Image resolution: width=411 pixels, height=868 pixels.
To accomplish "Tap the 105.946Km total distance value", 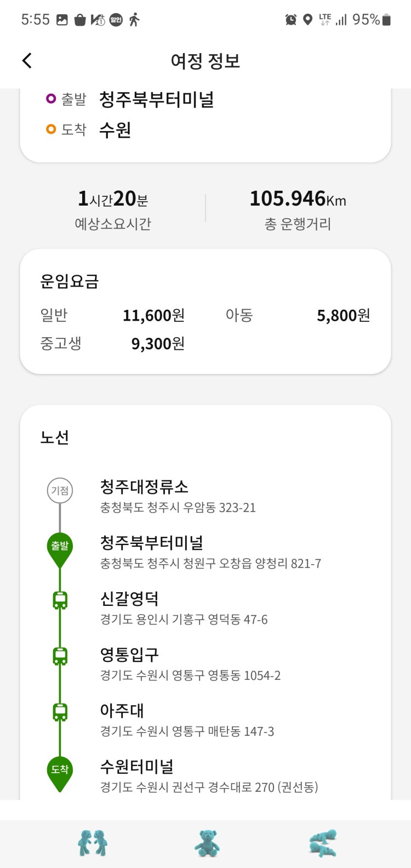I will [x=298, y=198].
